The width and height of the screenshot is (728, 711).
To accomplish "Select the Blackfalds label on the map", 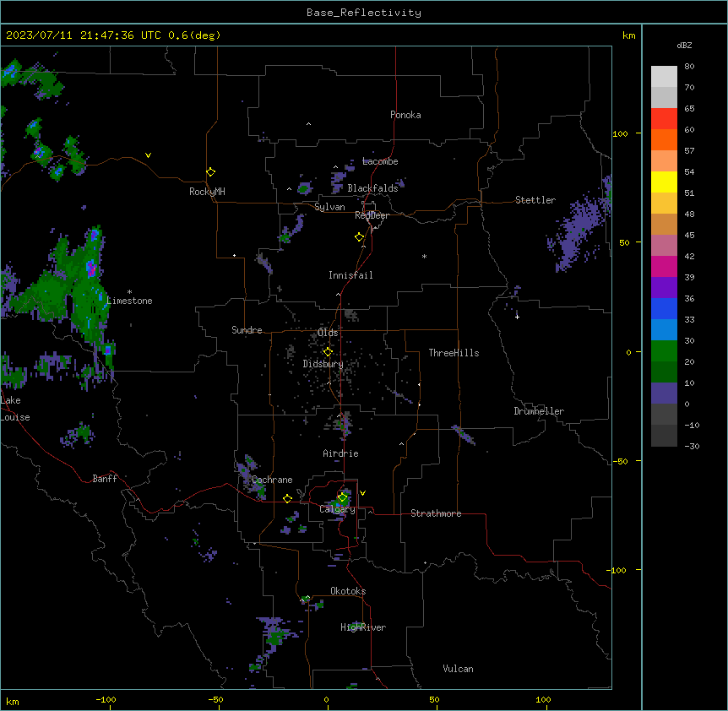I will 372,188.
